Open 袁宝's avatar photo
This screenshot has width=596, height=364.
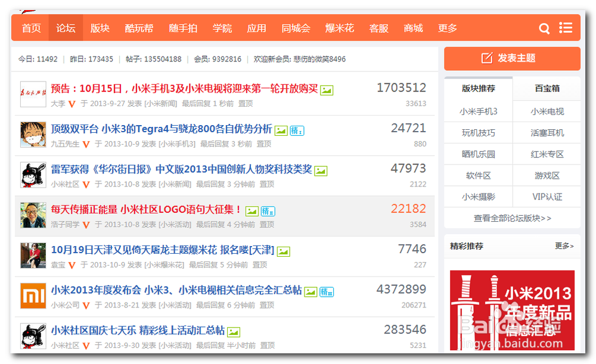[33, 256]
